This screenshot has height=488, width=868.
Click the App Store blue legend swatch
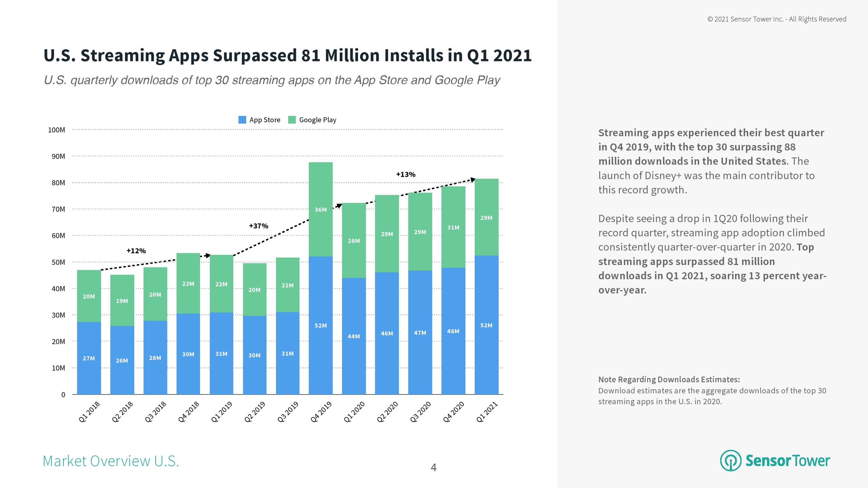coord(242,120)
